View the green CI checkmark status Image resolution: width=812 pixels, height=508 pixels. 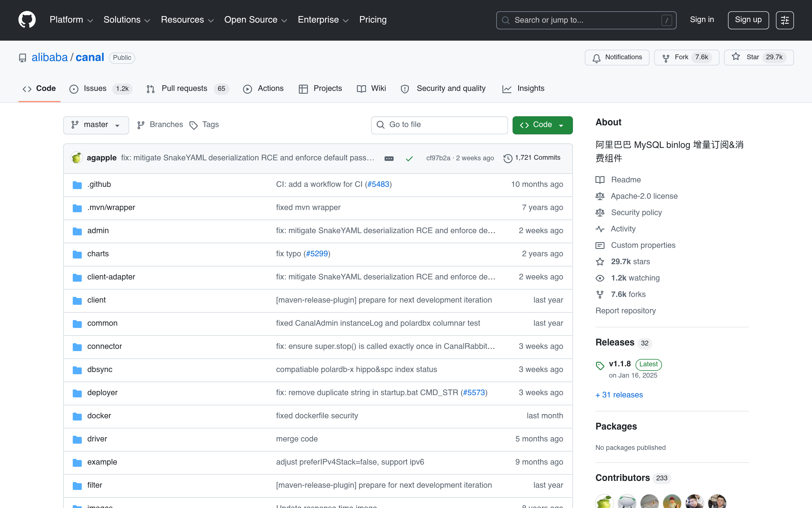(409, 159)
